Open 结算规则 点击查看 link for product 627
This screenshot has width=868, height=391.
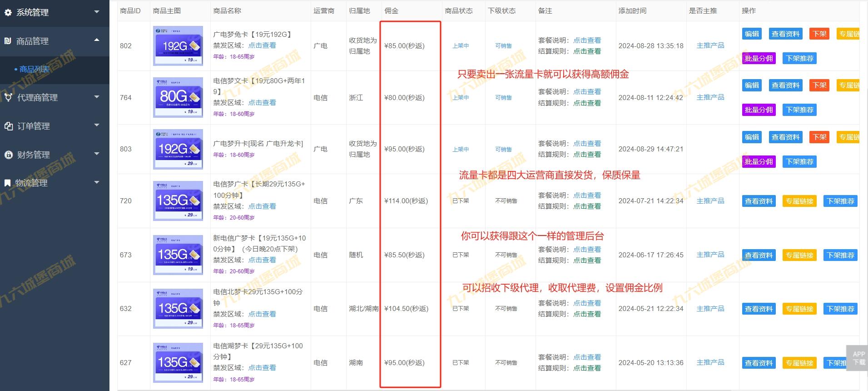(x=587, y=368)
